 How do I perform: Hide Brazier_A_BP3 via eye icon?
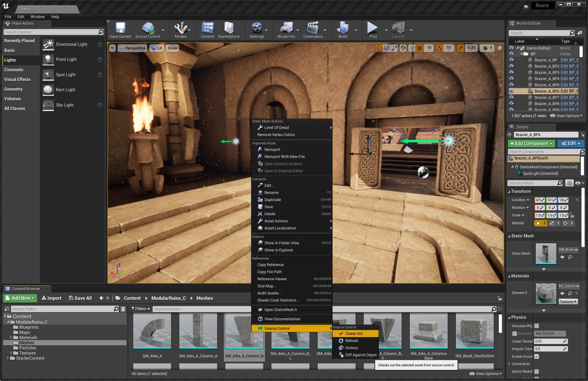coord(512,72)
